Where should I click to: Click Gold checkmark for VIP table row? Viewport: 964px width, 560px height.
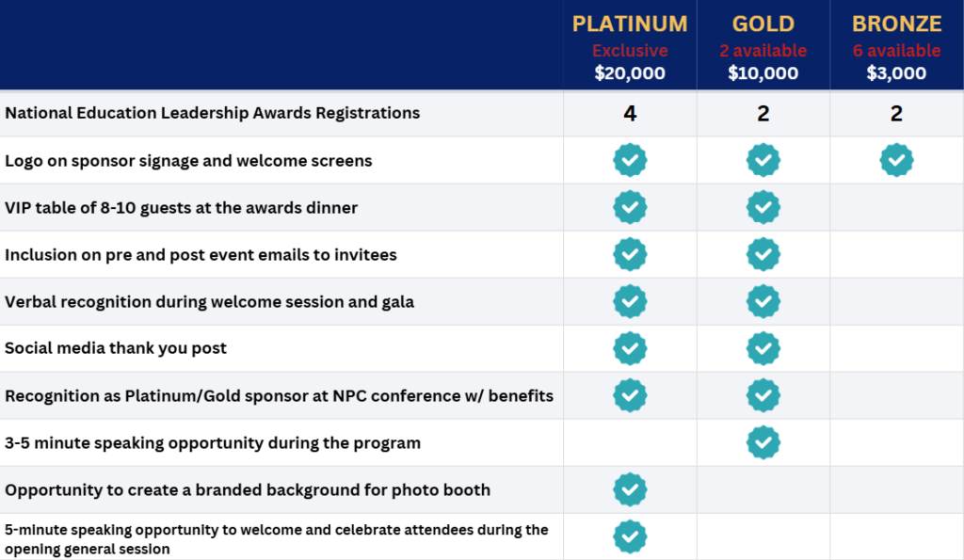tap(763, 207)
